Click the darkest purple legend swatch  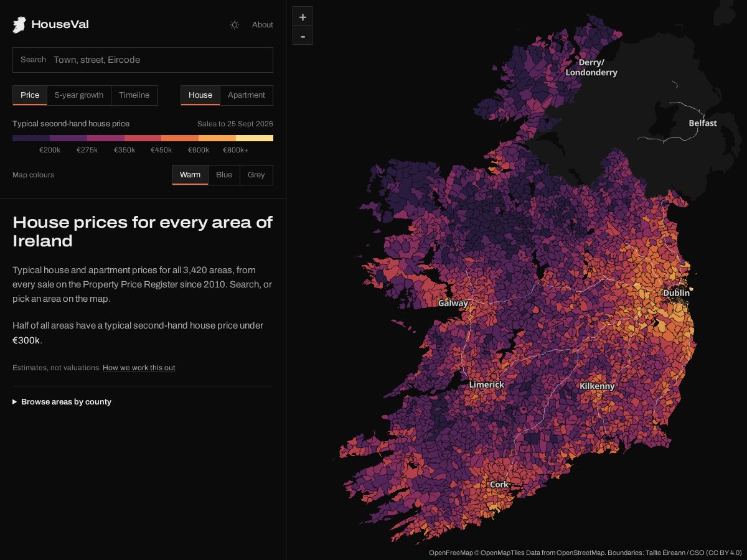pos(31,138)
